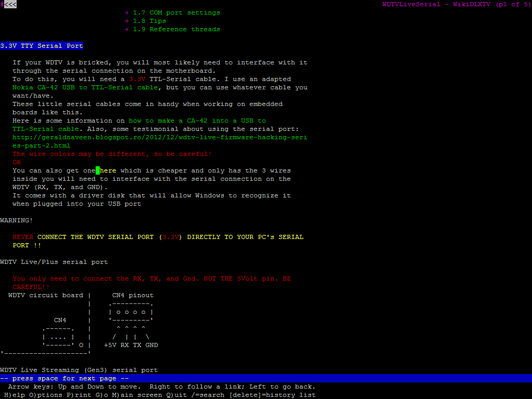Click the 'press space for next page' status bar
The height and width of the screenshot is (399, 532).
point(266,378)
